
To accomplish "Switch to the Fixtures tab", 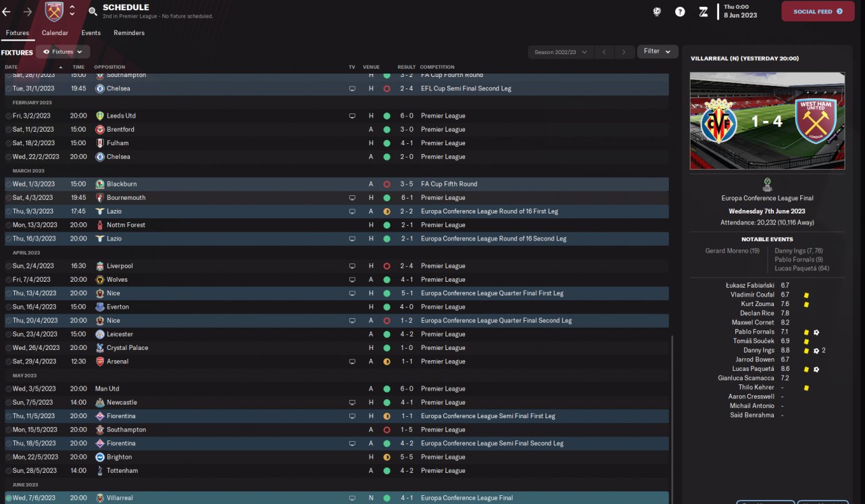I will coord(17,33).
